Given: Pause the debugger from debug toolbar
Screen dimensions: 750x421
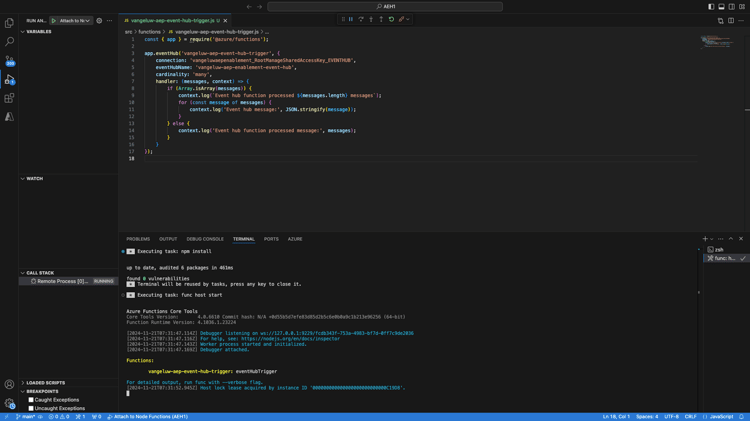Looking at the screenshot, I should (x=351, y=19).
